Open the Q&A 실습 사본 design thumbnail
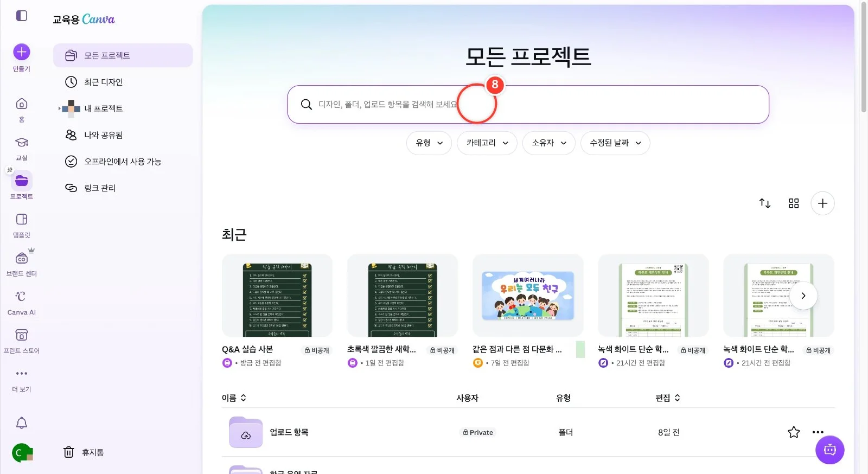Image resolution: width=868 pixels, height=474 pixels. click(x=277, y=296)
